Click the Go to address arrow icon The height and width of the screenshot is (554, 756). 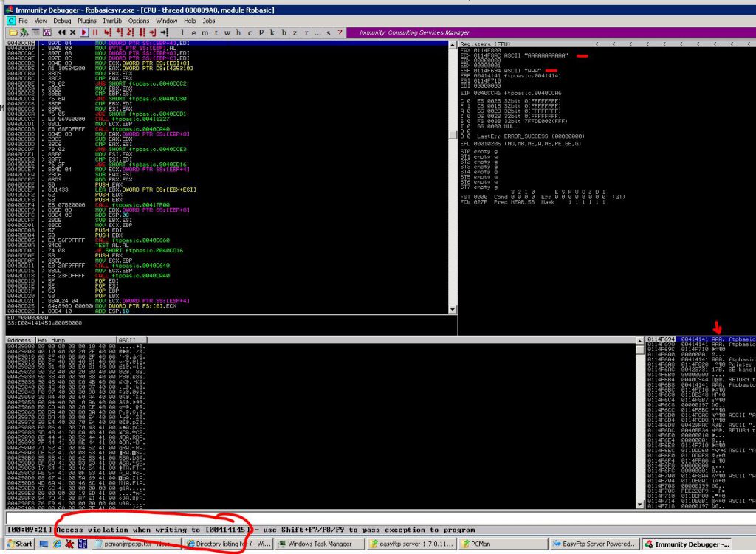[165, 32]
